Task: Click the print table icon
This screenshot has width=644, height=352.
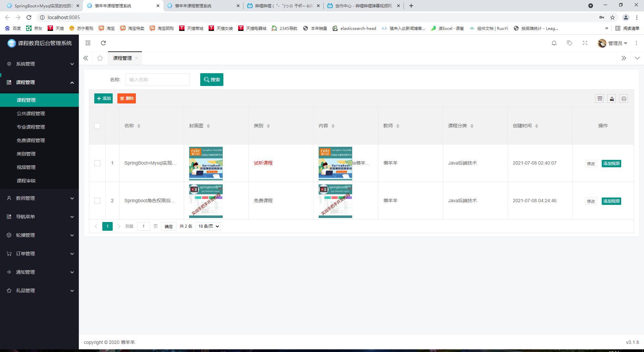Action: (x=624, y=99)
